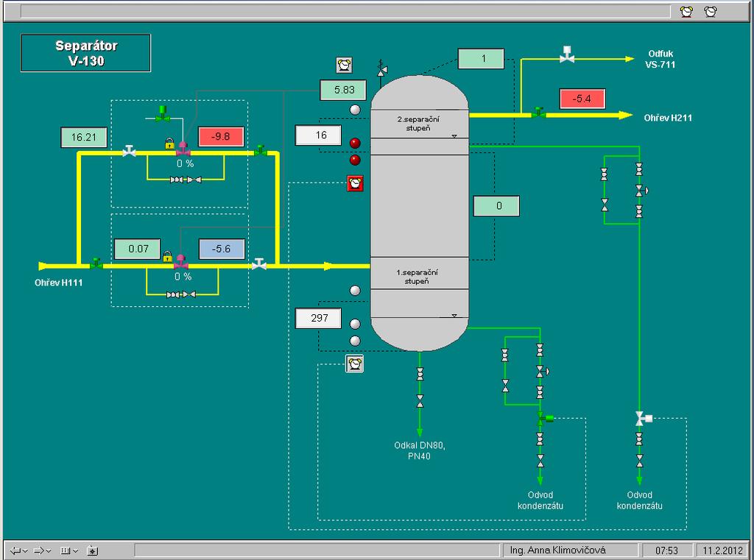Click the empty message field in top bar
The image size is (754, 560).
[345, 12]
